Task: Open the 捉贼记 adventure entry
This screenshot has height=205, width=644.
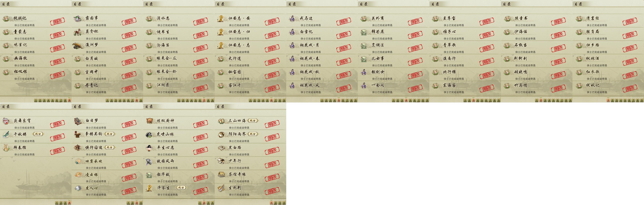Action: coord(36,20)
